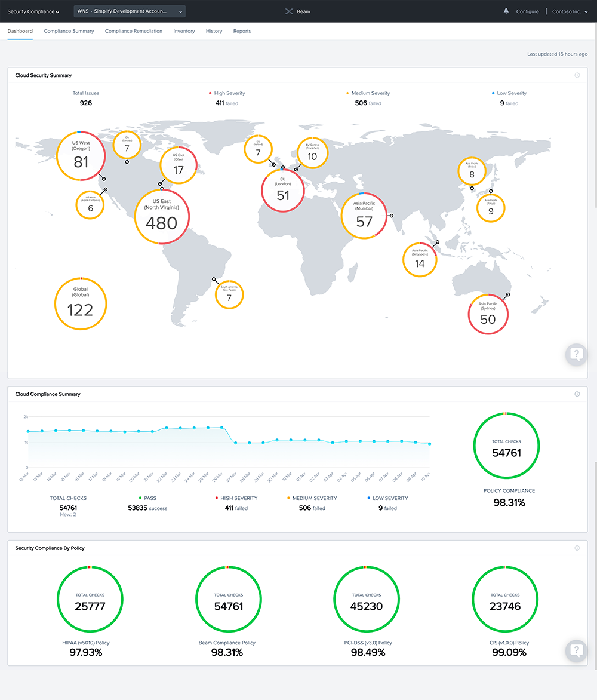This screenshot has height=700, width=597.
Task: Open info icon for Security Compliance By Policy
Action: click(x=577, y=548)
